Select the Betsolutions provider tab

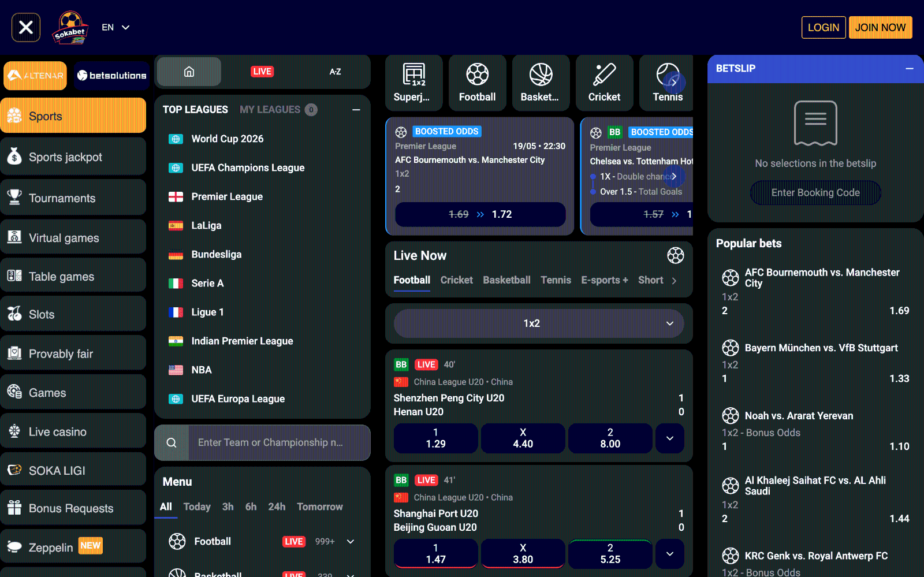pos(111,76)
